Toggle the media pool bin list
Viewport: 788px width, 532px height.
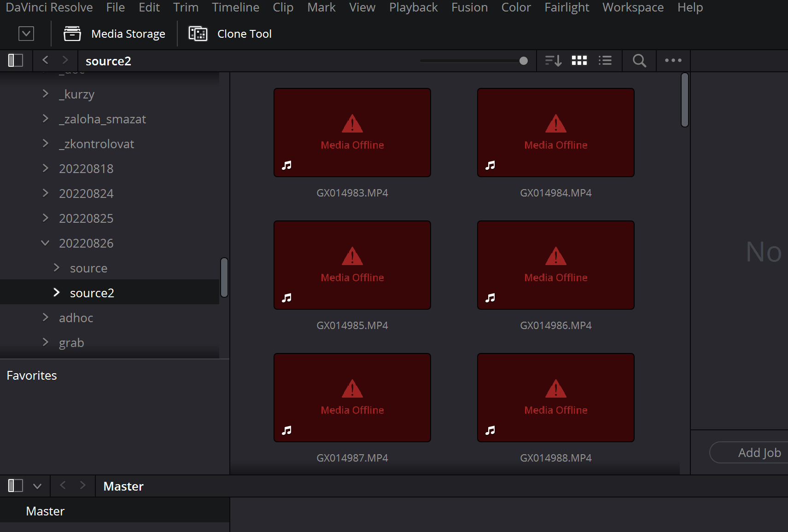pos(16,486)
